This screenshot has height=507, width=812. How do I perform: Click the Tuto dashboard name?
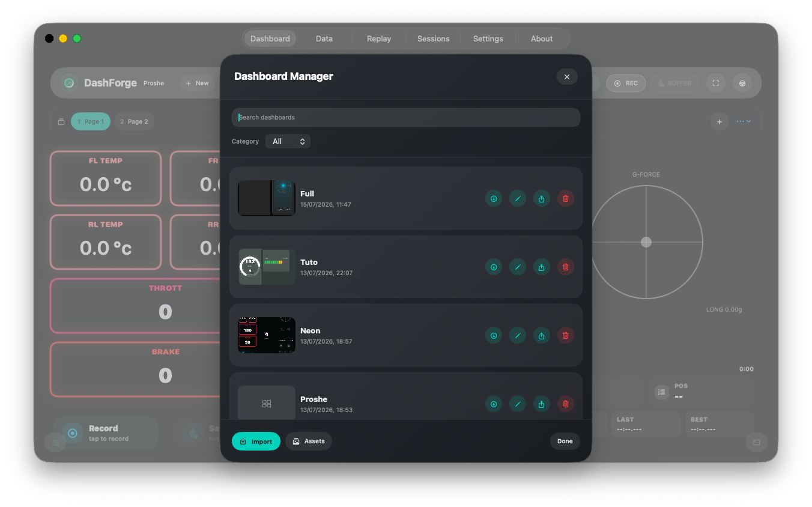pyautogui.click(x=309, y=262)
